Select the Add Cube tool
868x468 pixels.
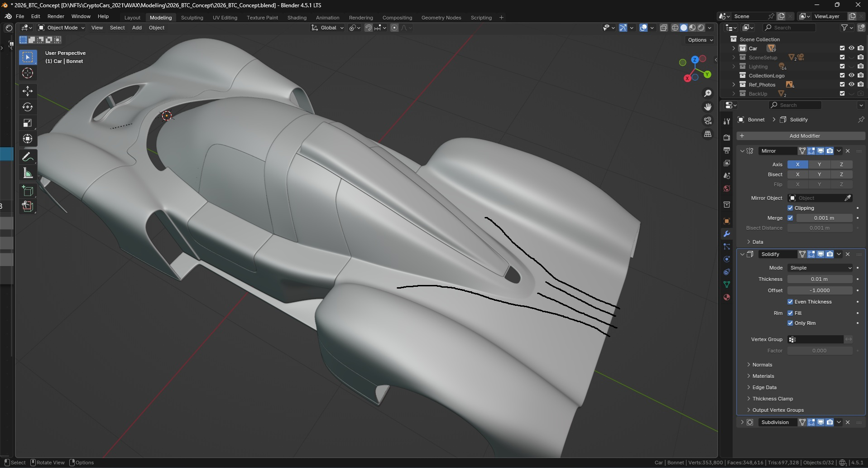tap(28, 190)
